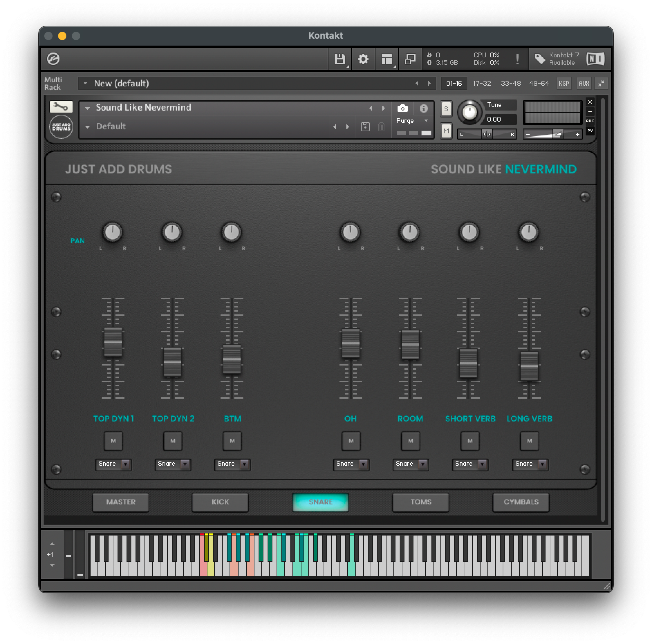
Task: Solo the instrument with S button
Action: click(446, 109)
